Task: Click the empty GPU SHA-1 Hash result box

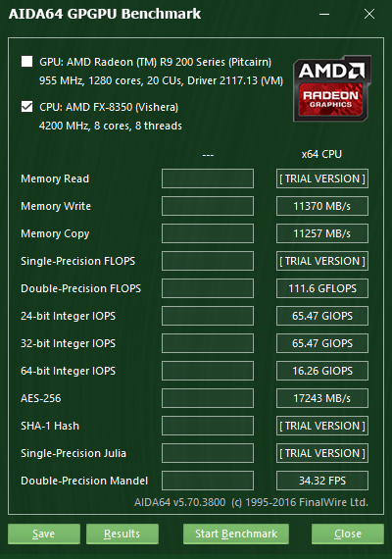Action: coord(208,426)
